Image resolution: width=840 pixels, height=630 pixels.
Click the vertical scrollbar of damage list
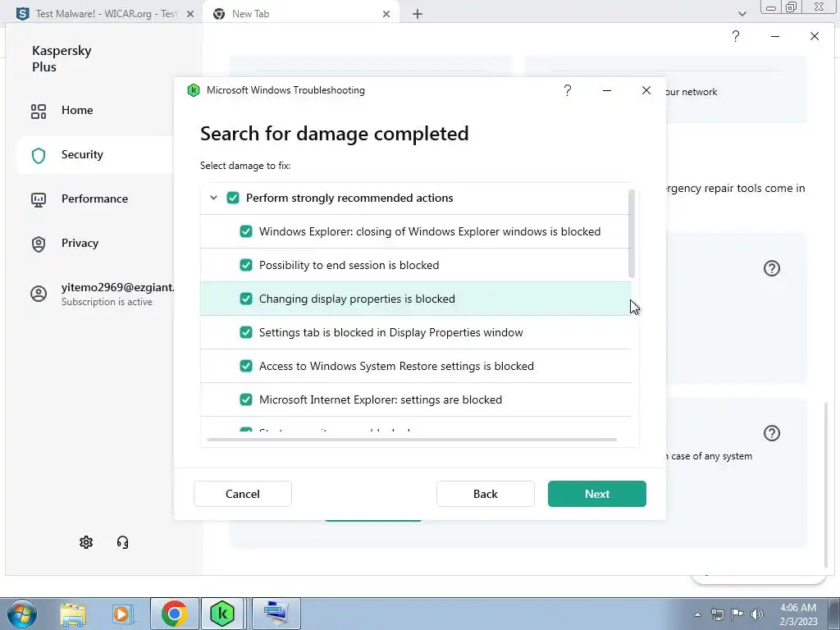(x=632, y=234)
